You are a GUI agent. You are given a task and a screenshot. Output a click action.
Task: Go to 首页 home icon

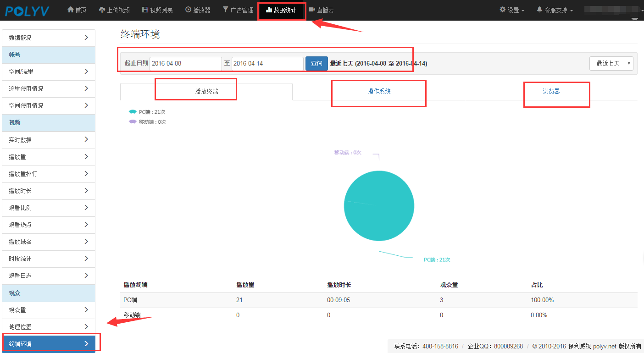(71, 10)
